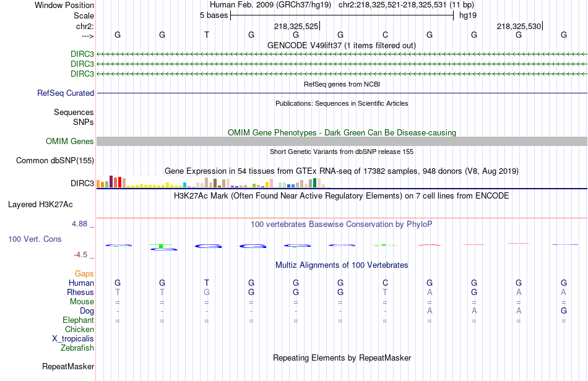This screenshot has width=588, height=381.
Task: Click the hg19 text beside the scale bar
Action: (x=468, y=15)
